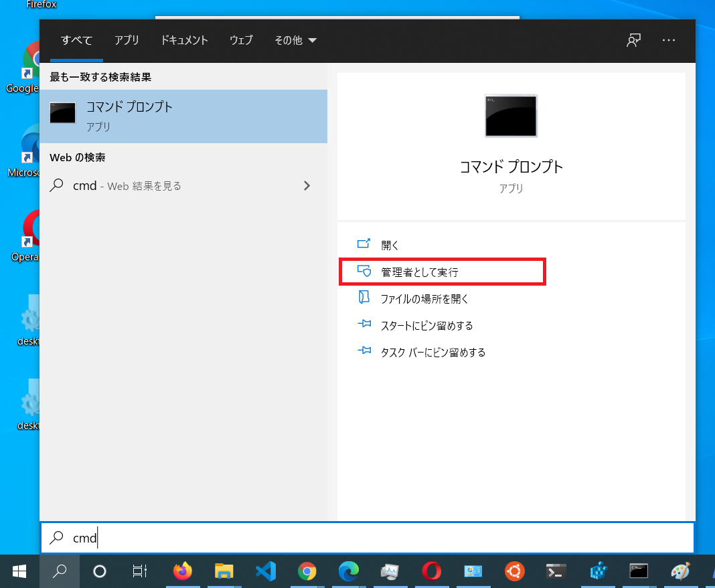The width and height of the screenshot is (715, 588).
Task: Open Visual Studio Code from taskbar
Action: [266, 571]
